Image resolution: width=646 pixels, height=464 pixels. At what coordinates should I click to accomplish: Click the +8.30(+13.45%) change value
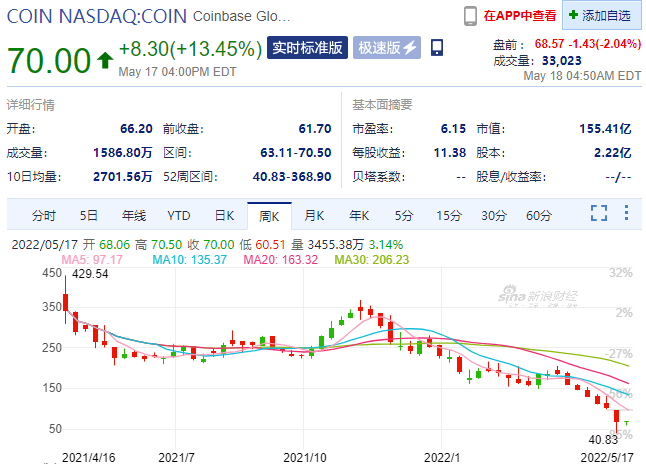click(x=190, y=49)
